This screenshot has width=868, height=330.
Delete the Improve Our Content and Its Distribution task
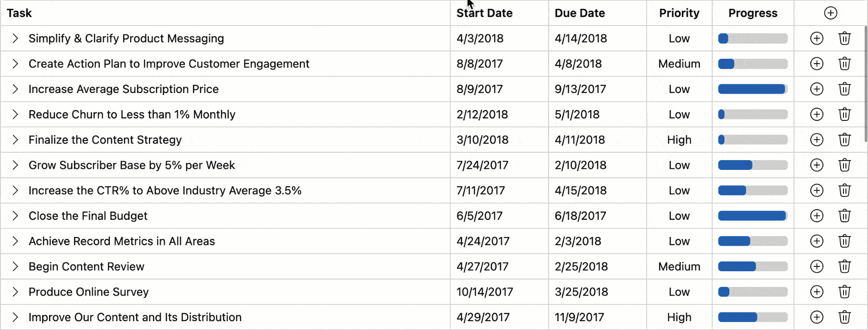844,317
